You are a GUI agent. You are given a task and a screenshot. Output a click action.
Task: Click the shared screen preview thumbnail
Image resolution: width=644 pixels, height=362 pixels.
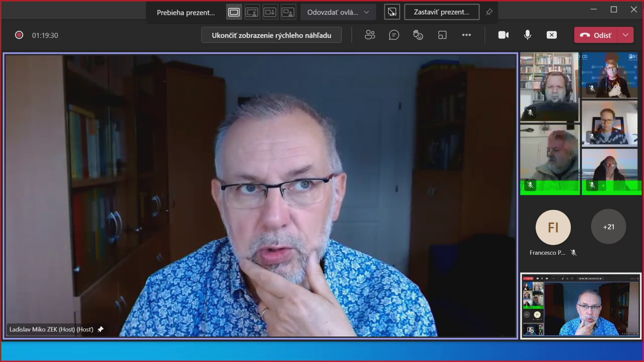[581, 306]
